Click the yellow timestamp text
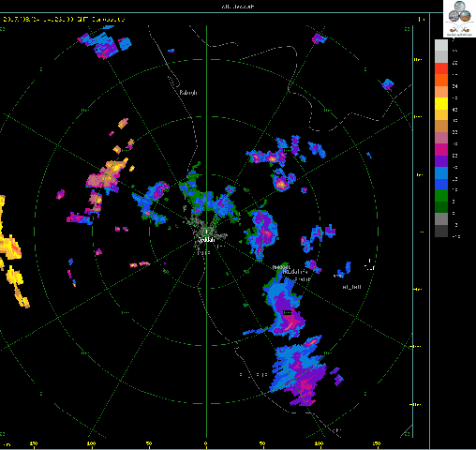The width and height of the screenshot is (476, 450). [65, 20]
